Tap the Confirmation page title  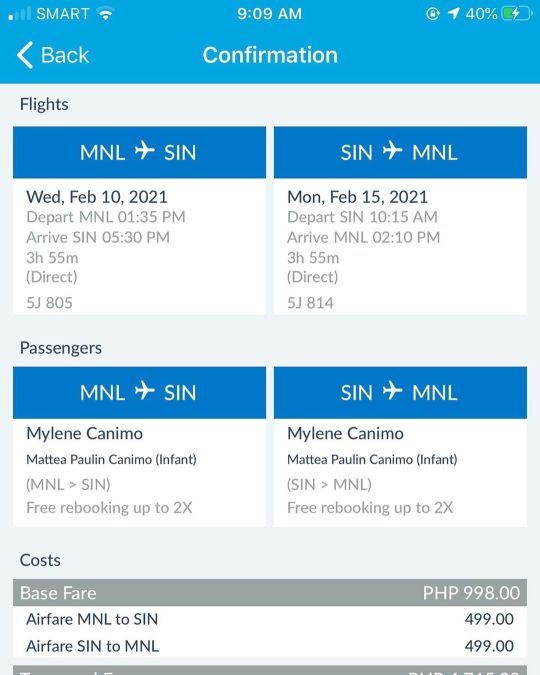pyautogui.click(x=270, y=55)
